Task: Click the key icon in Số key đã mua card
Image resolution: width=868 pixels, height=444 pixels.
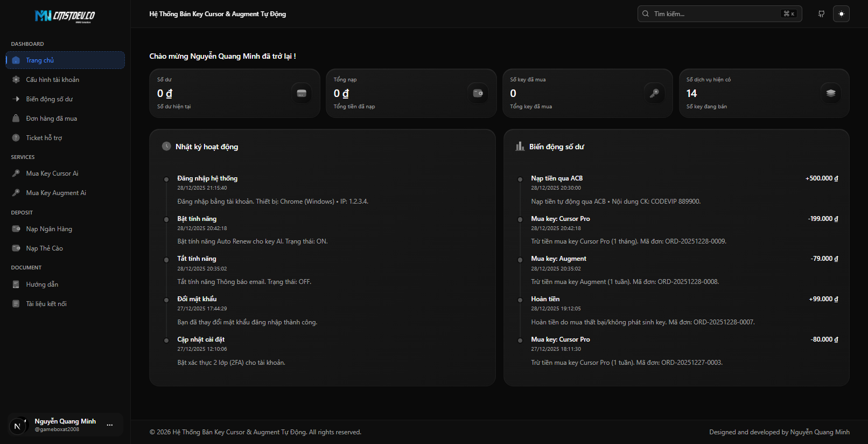Action: coord(654,93)
